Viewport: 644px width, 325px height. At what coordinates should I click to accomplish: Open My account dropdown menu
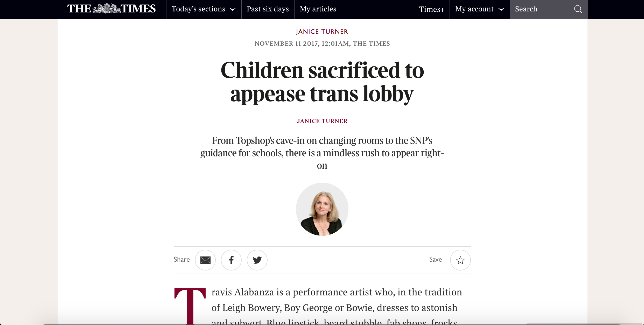[479, 9]
